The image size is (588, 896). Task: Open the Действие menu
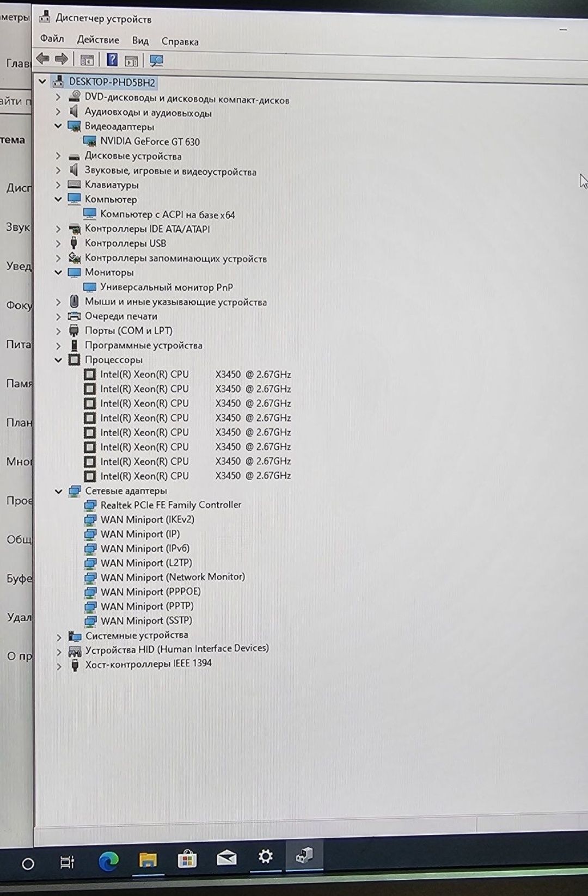click(x=98, y=40)
